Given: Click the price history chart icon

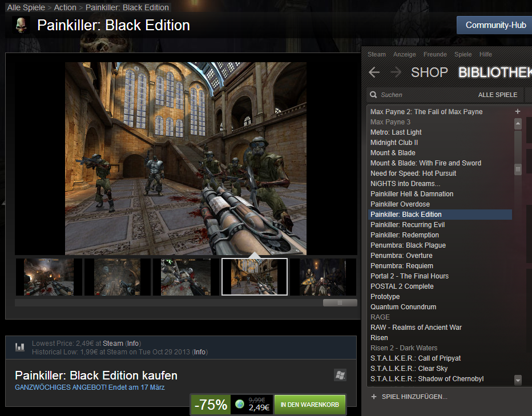Looking at the screenshot, I should point(19,347).
